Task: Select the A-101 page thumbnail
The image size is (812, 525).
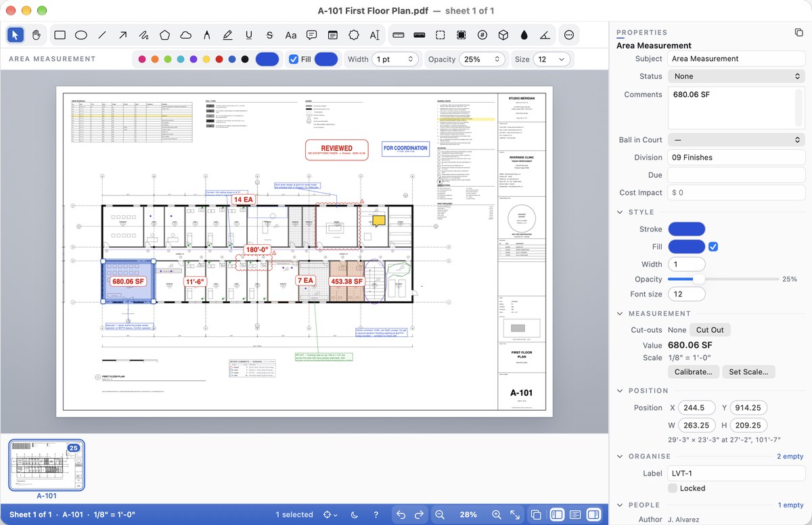Action: click(47, 465)
